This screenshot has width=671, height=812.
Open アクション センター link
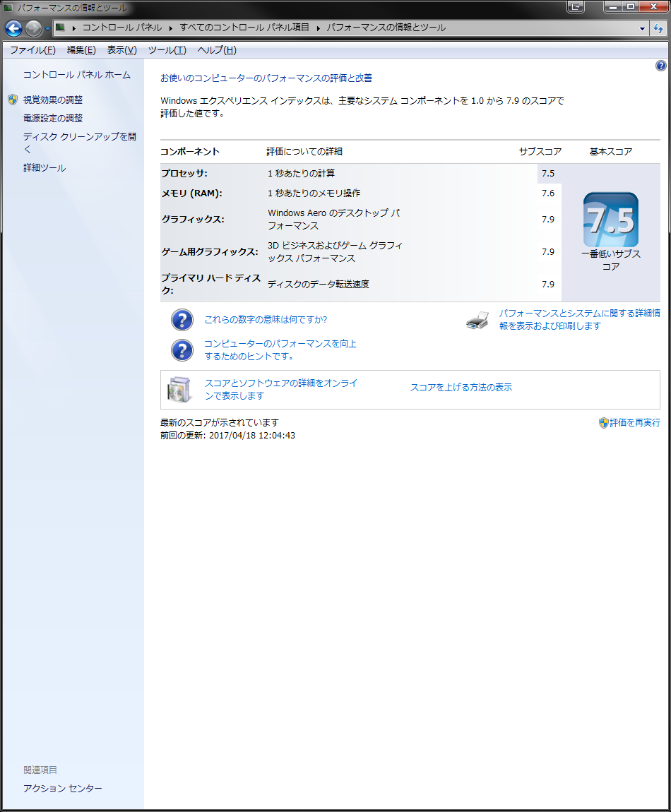pos(63,788)
